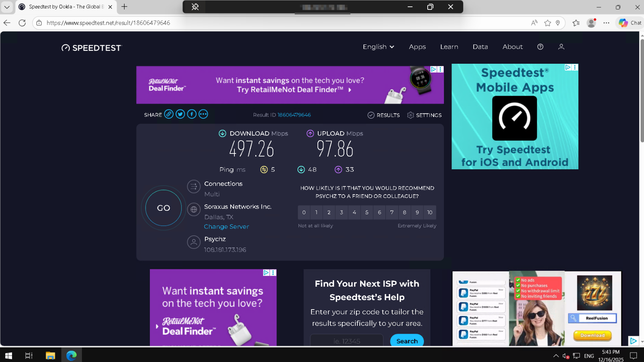Start a new test with GO
Image resolution: width=644 pixels, height=362 pixels.
tap(163, 208)
